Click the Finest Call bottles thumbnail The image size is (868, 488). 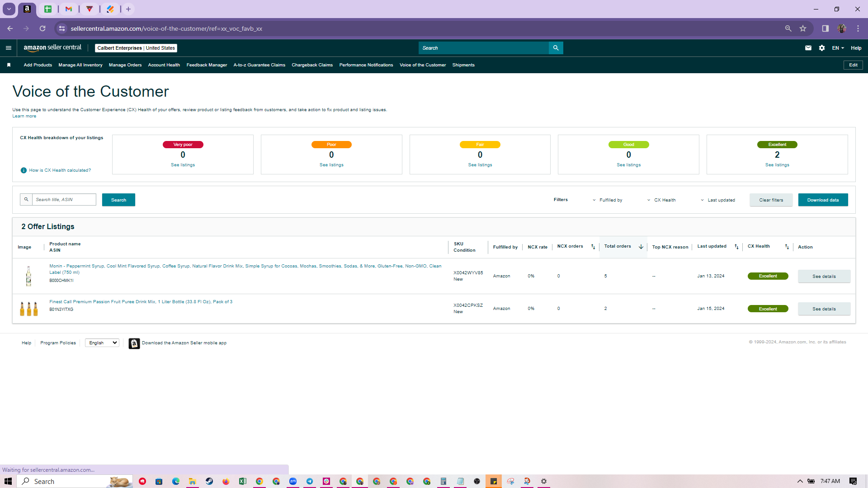tap(29, 309)
